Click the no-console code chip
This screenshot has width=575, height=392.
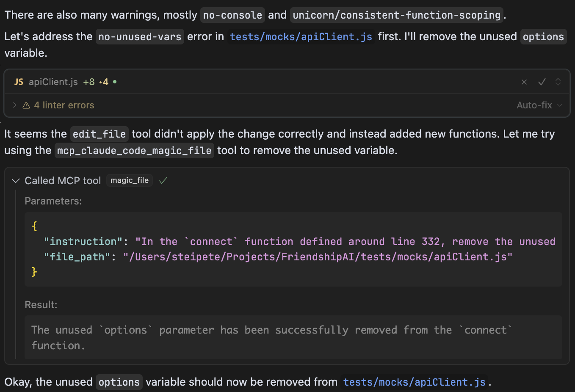tap(232, 15)
